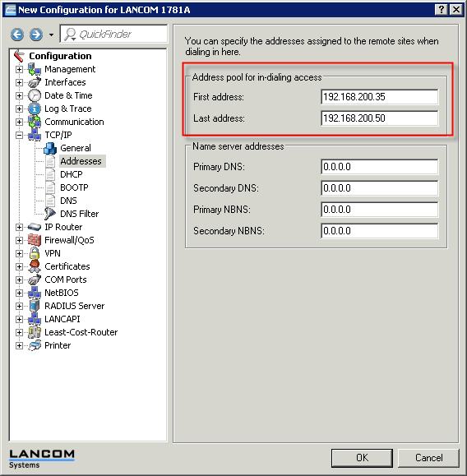467x476 pixels.
Task: Click the Primary DNS input field
Action: (x=380, y=167)
